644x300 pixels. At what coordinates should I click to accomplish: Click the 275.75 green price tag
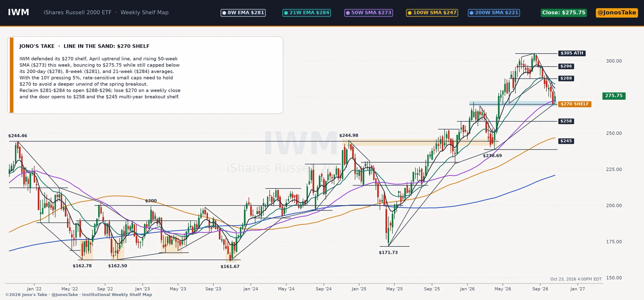tap(614, 96)
